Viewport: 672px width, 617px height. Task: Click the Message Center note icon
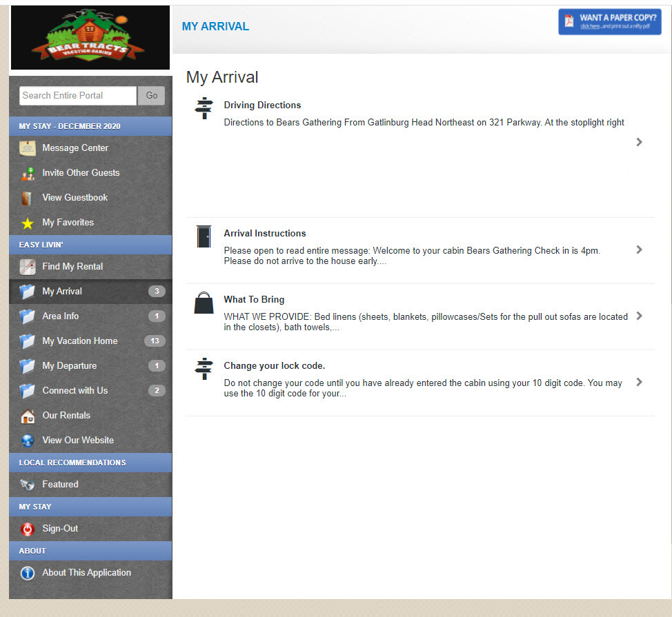pyautogui.click(x=28, y=148)
